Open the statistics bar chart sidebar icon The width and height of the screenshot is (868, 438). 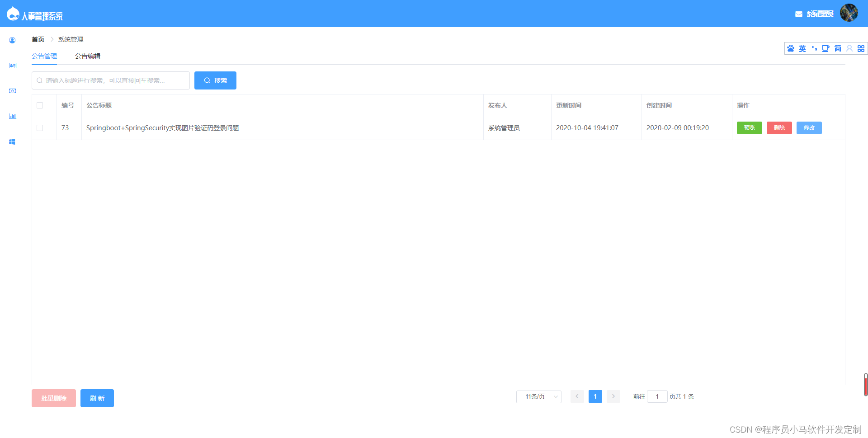pyautogui.click(x=12, y=116)
